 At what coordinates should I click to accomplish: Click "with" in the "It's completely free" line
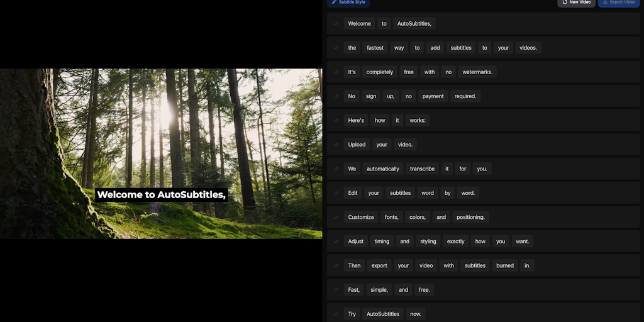[x=429, y=72]
